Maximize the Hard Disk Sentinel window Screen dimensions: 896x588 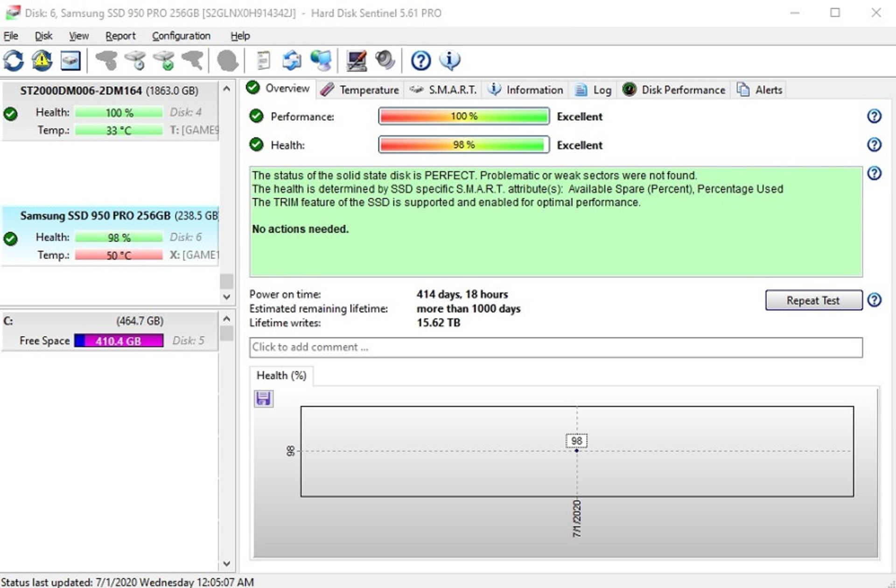pyautogui.click(x=835, y=13)
